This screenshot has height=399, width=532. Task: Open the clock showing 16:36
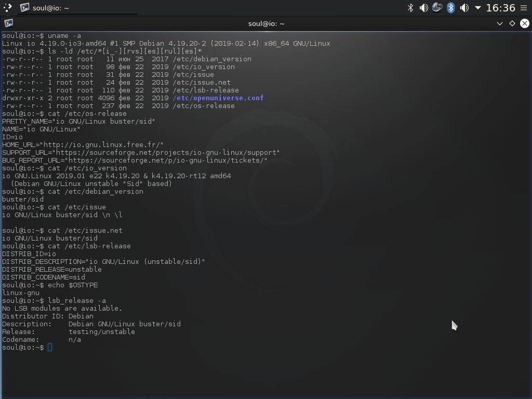click(500, 7)
